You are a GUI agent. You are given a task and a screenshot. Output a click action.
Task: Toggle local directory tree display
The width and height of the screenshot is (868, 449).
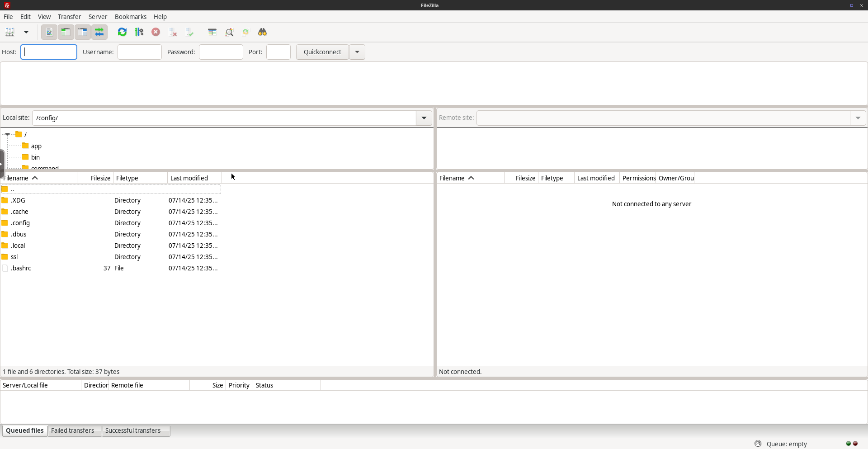click(x=66, y=32)
